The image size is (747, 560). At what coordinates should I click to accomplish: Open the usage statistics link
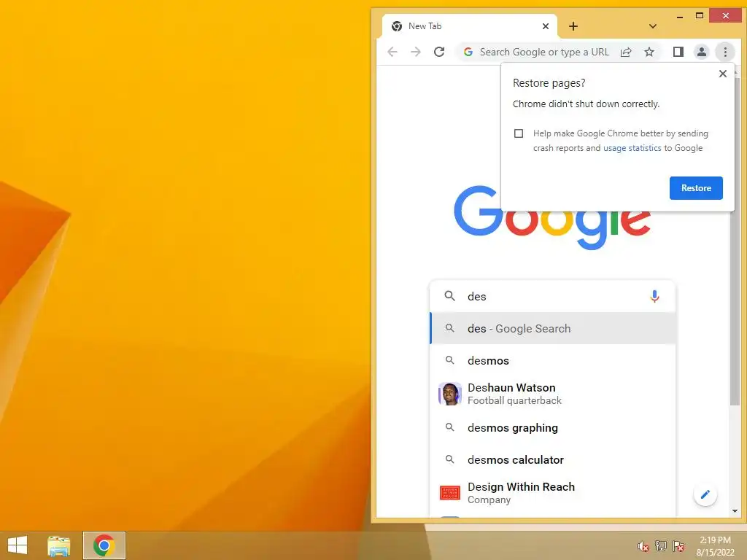click(632, 148)
